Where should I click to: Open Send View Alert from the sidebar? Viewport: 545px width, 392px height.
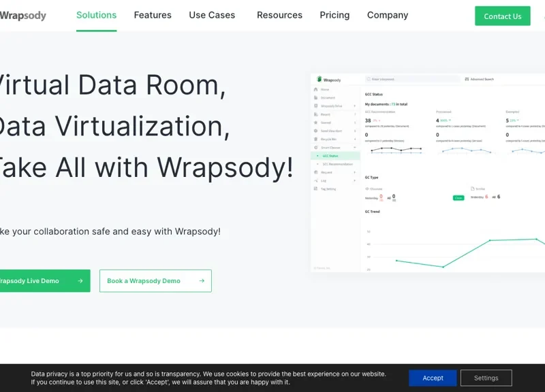click(x=315, y=130)
